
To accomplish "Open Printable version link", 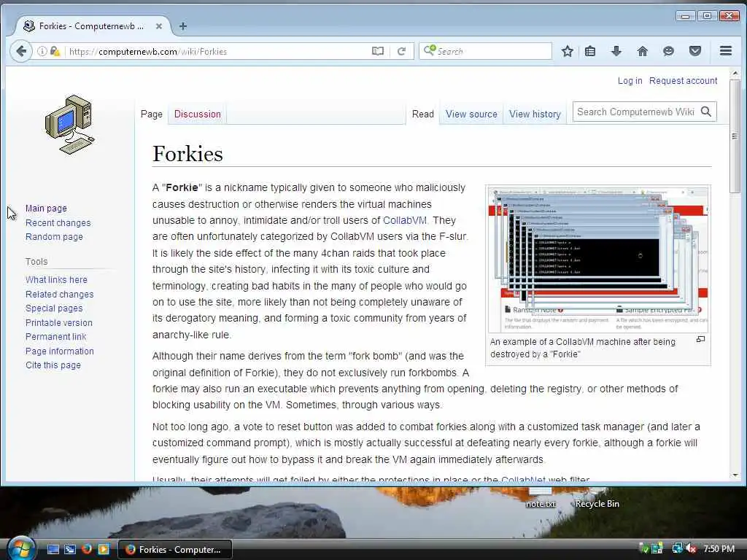I will pos(59,323).
